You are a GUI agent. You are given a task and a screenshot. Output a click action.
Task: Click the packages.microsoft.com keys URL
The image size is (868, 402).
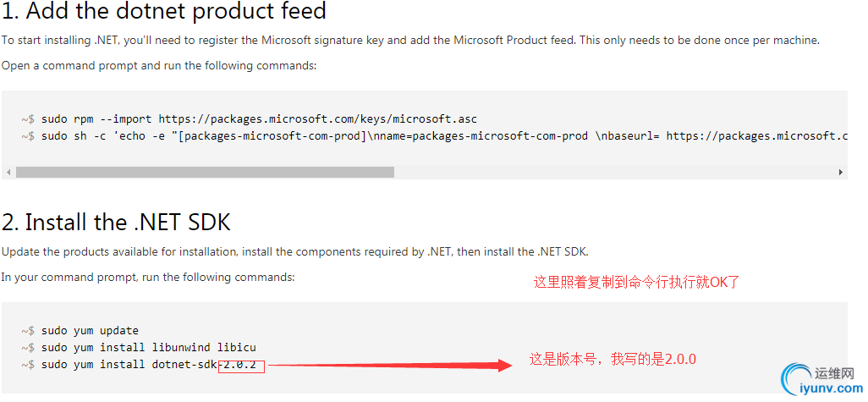[318, 119]
